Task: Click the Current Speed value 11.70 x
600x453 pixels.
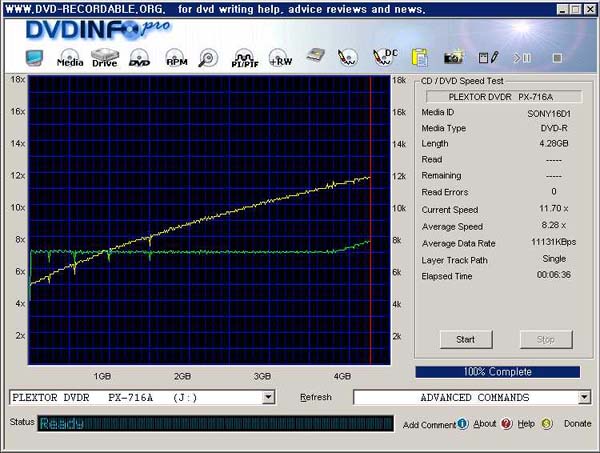Action: click(554, 209)
